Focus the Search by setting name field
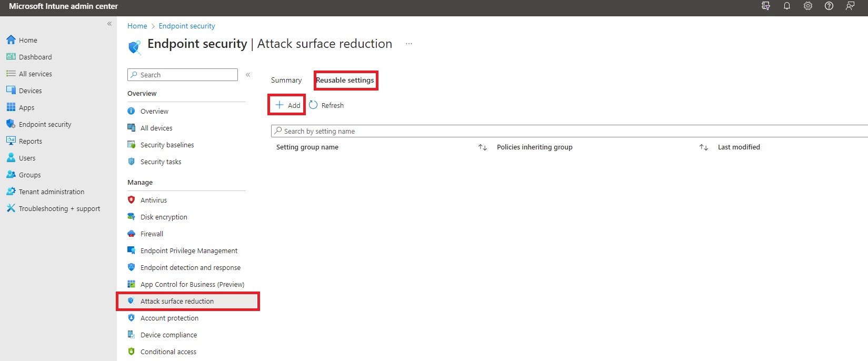Screen dimensions: 868x361 coord(570,131)
